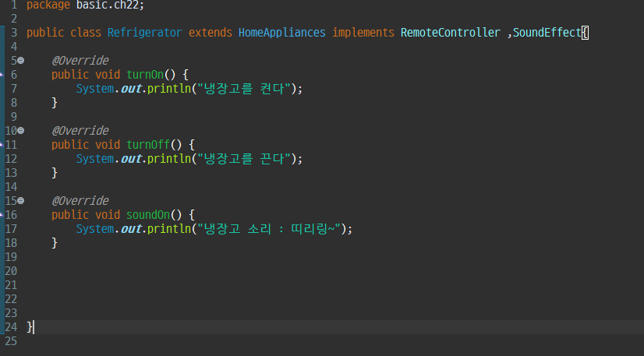Viewport: 644px width, 356px height.
Task: Click the Refrigerator class name
Action: tap(144, 33)
